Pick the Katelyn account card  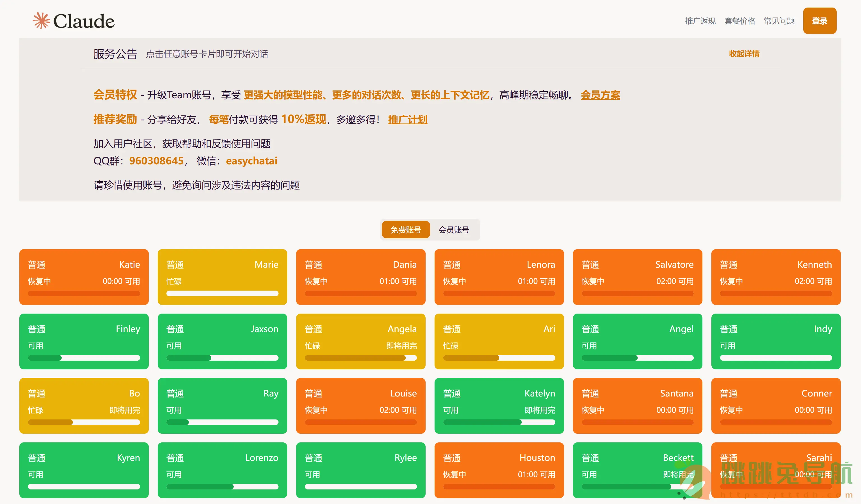[x=499, y=406]
